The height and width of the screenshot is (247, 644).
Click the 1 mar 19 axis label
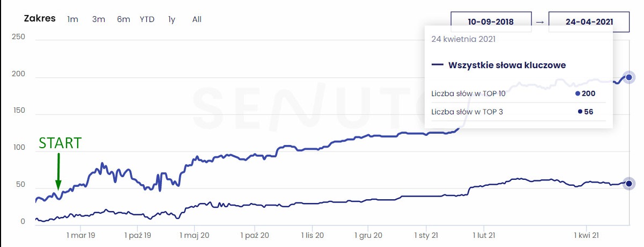click(81, 235)
